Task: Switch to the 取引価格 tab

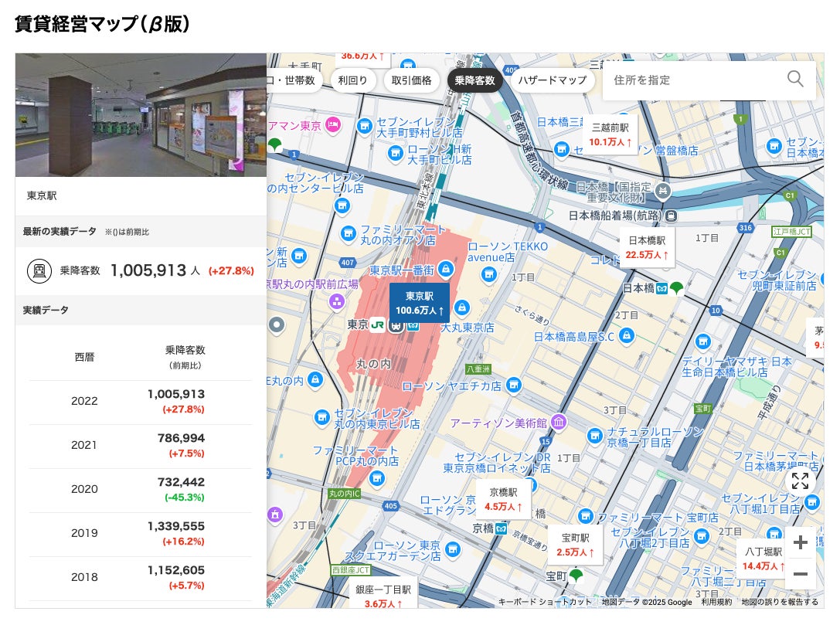Action: [411, 80]
